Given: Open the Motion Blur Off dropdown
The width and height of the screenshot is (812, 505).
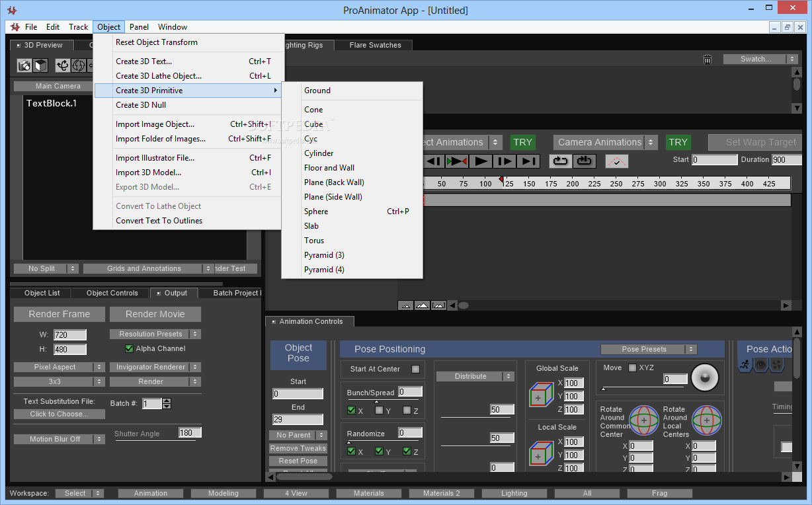Looking at the screenshot, I should pyautogui.click(x=60, y=439).
